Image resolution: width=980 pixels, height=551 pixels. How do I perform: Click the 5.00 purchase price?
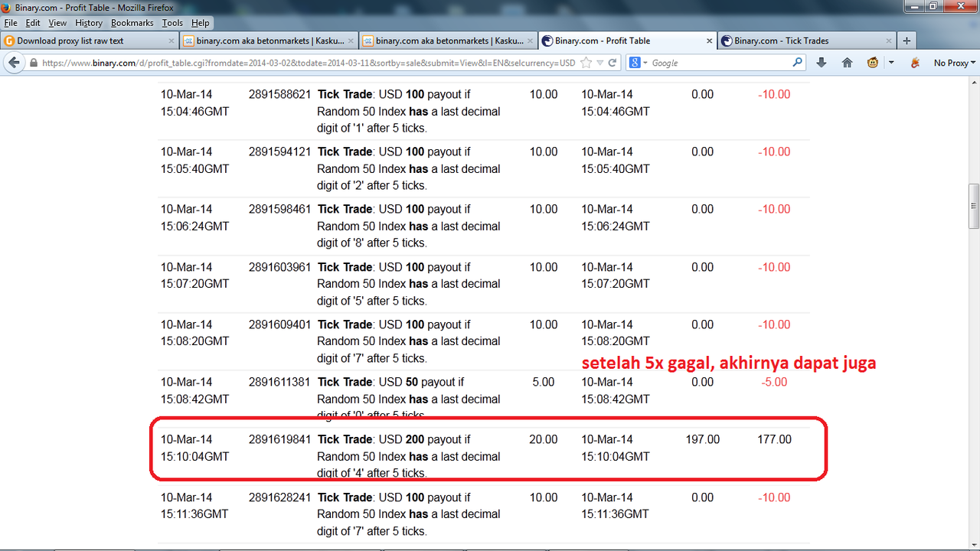544,382
